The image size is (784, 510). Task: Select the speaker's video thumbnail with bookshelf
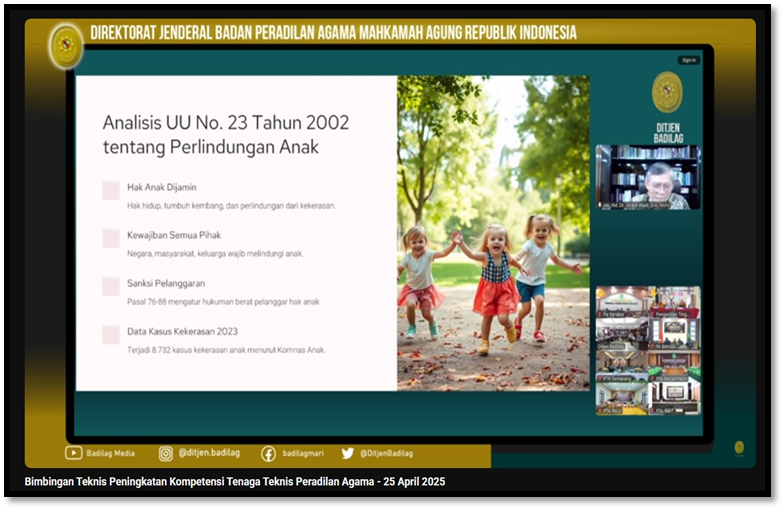[648, 177]
